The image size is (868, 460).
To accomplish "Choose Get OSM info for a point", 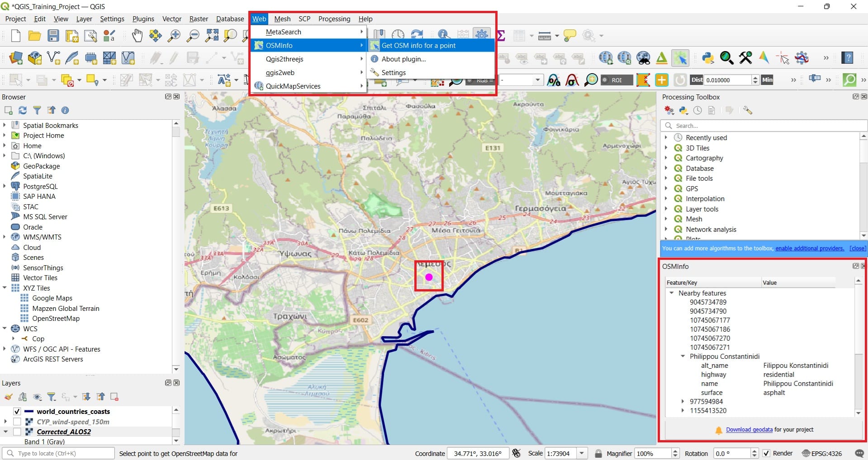I will [x=431, y=45].
